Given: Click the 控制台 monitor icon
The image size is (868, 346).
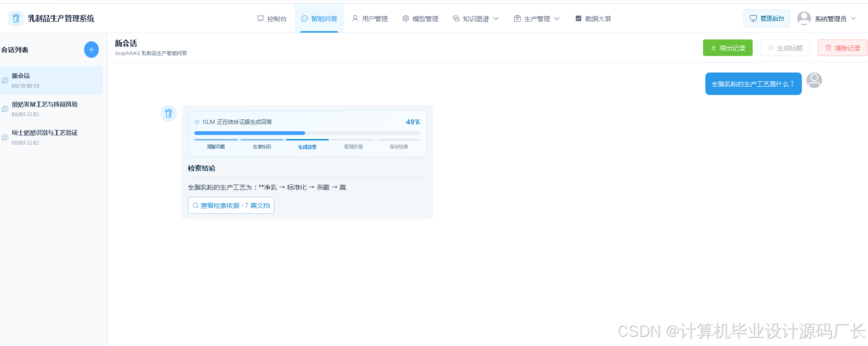Looking at the screenshot, I should 261,18.
